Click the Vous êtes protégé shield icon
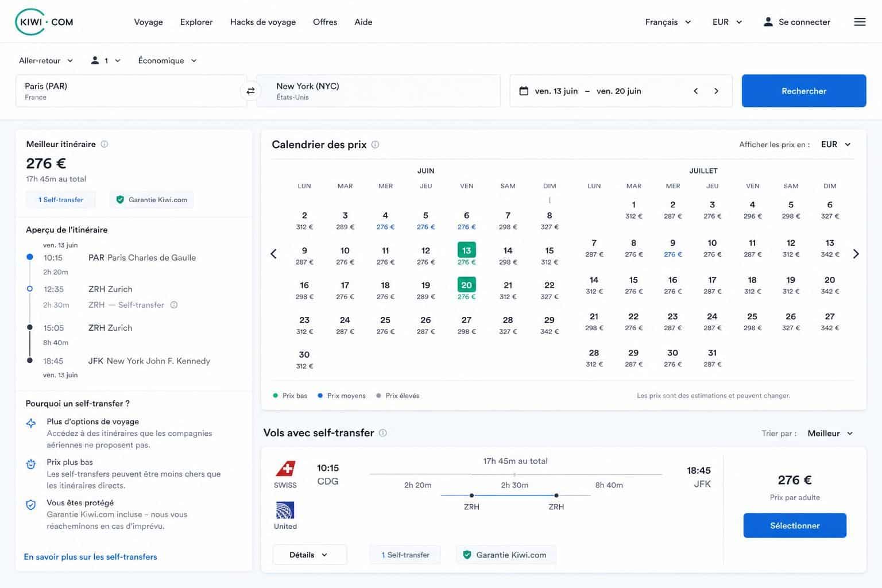 31,505
